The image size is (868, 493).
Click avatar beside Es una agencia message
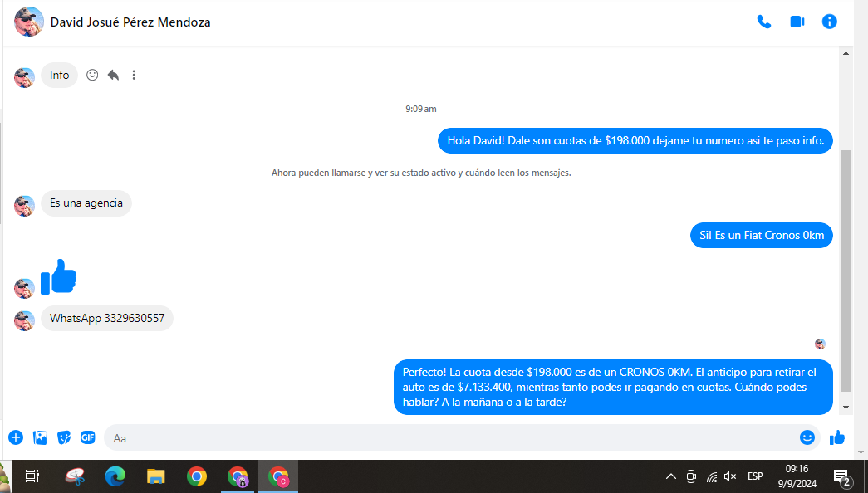[24, 206]
